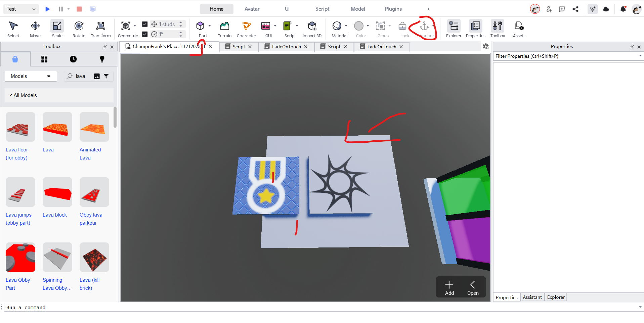644x323 pixels.
Task: Click Import 3D
Action: (x=312, y=29)
